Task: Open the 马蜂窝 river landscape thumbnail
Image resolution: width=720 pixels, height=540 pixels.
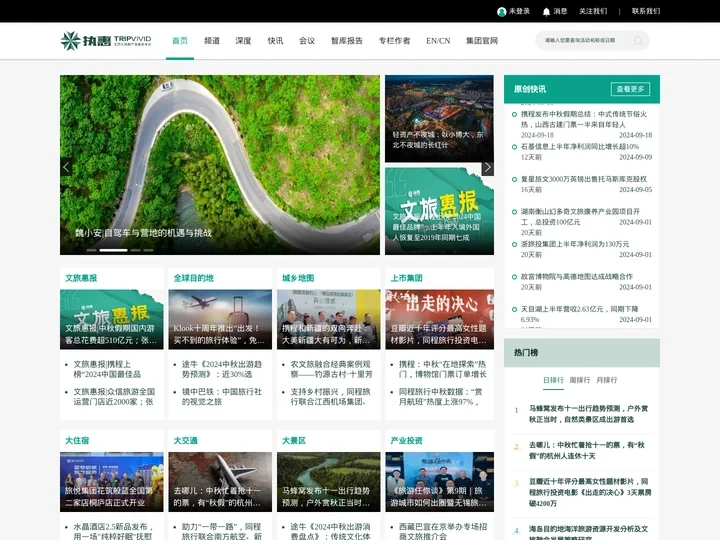Action: 329,482
